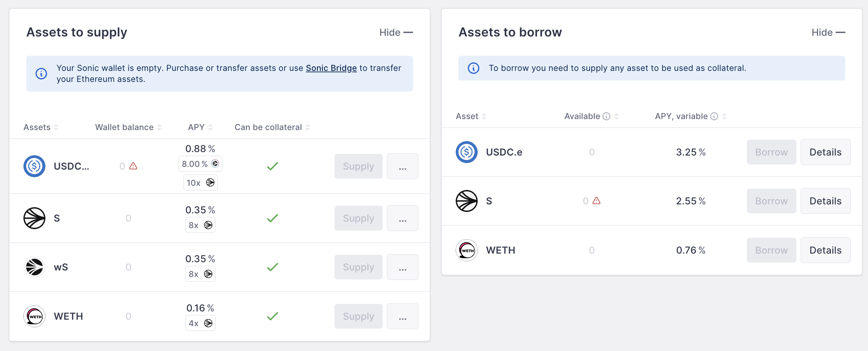Collapse the Assets to borrow panel with Hide
This screenshot has width=868, height=351.
point(828,32)
